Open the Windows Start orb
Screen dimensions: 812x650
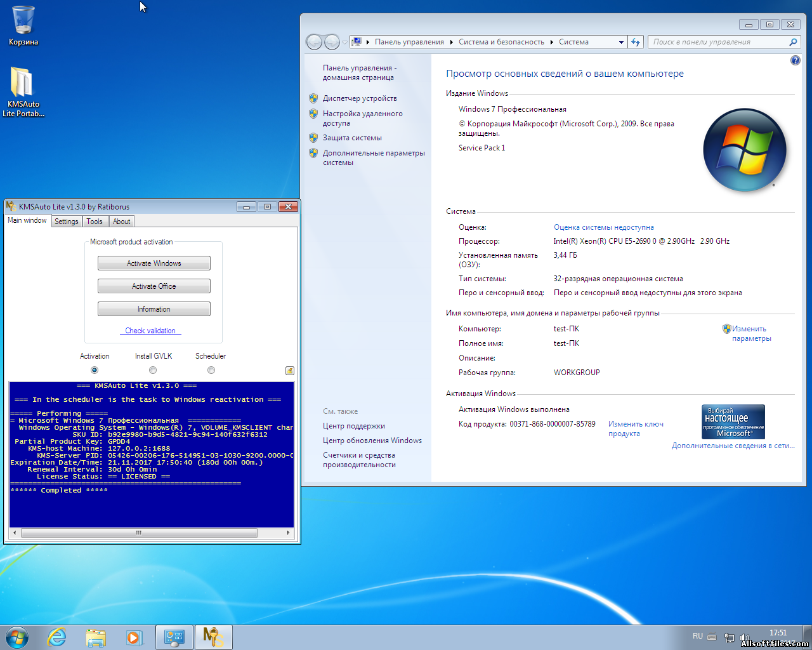pyautogui.click(x=17, y=637)
